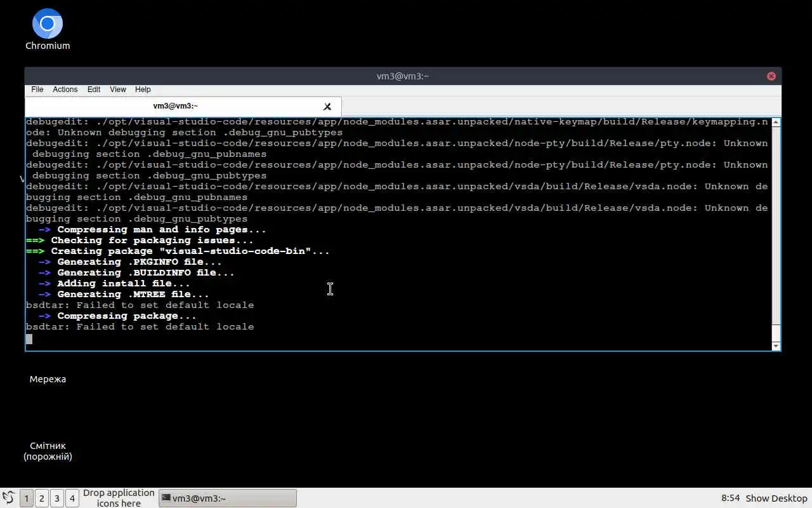The image size is (812, 508).
Task: Open the View menu
Action: pos(118,90)
